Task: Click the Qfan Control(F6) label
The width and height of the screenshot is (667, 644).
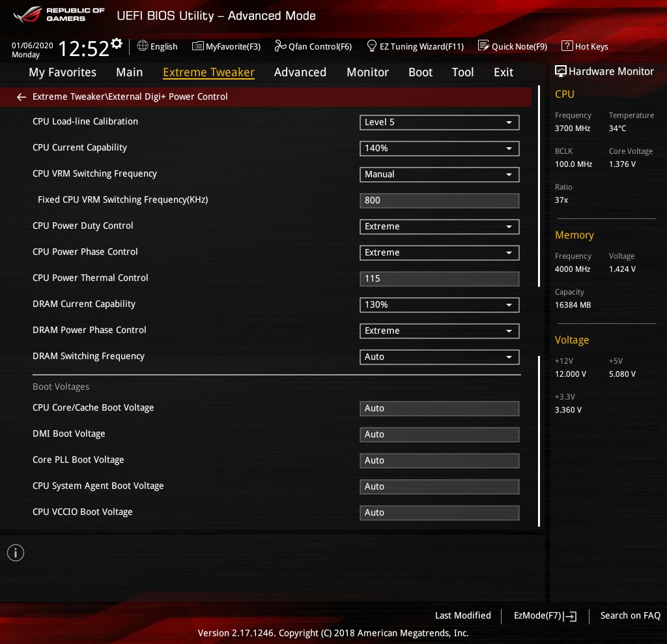Action: click(320, 46)
